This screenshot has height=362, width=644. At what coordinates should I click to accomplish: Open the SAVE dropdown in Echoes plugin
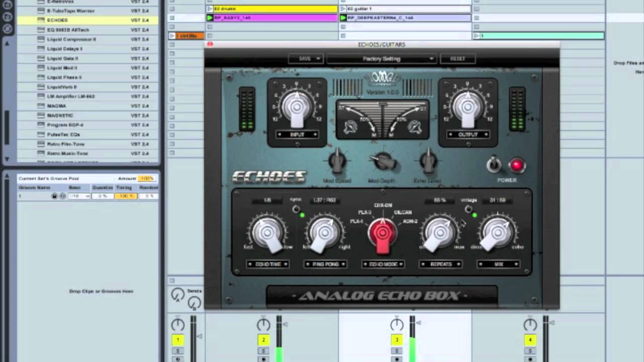click(x=305, y=59)
